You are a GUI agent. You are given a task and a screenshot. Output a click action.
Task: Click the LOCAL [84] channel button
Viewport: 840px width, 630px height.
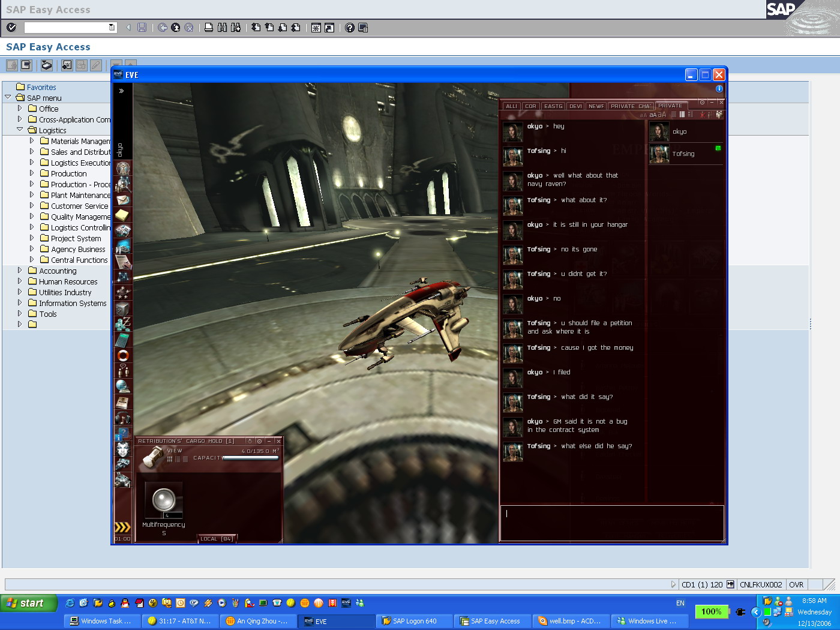(217, 539)
